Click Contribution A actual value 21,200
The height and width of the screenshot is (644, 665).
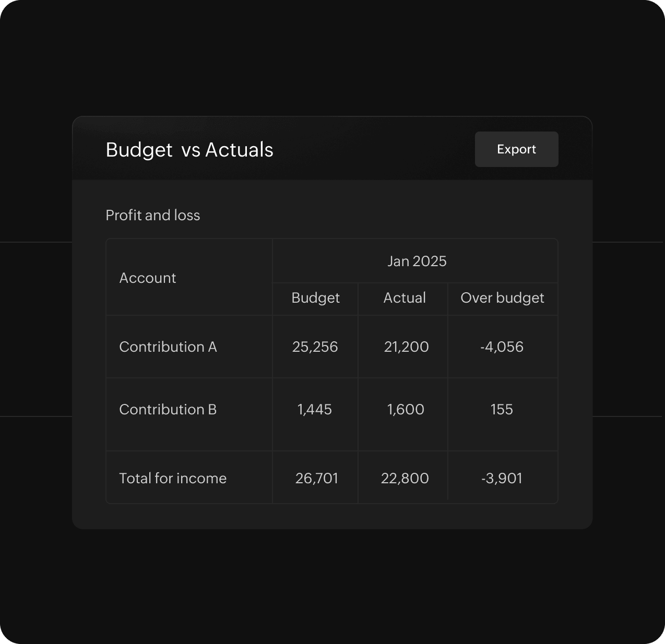pos(406,347)
